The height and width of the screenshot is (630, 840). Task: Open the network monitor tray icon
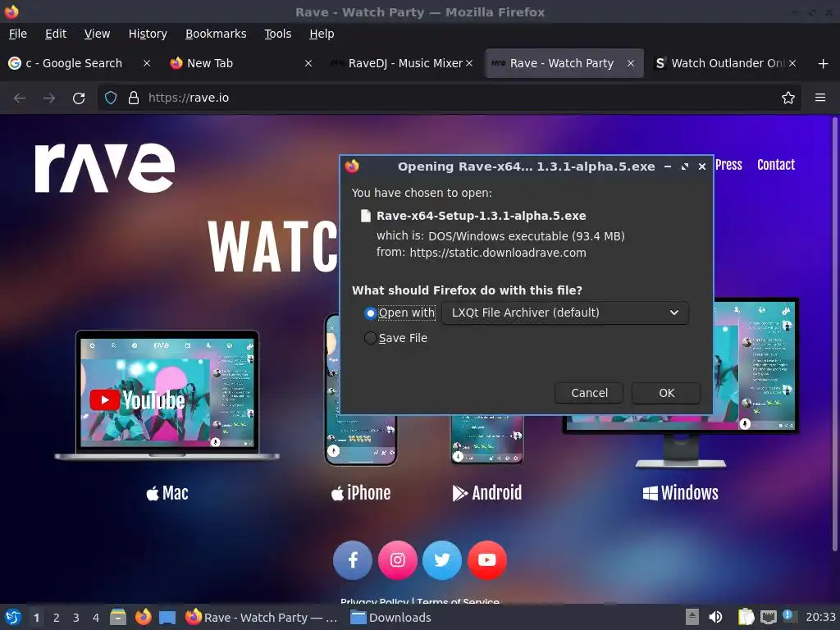[768, 618]
